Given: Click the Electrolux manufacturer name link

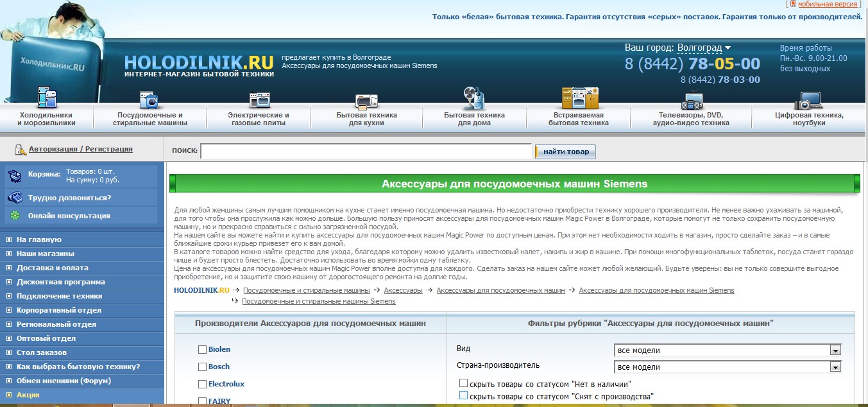Looking at the screenshot, I should [226, 384].
